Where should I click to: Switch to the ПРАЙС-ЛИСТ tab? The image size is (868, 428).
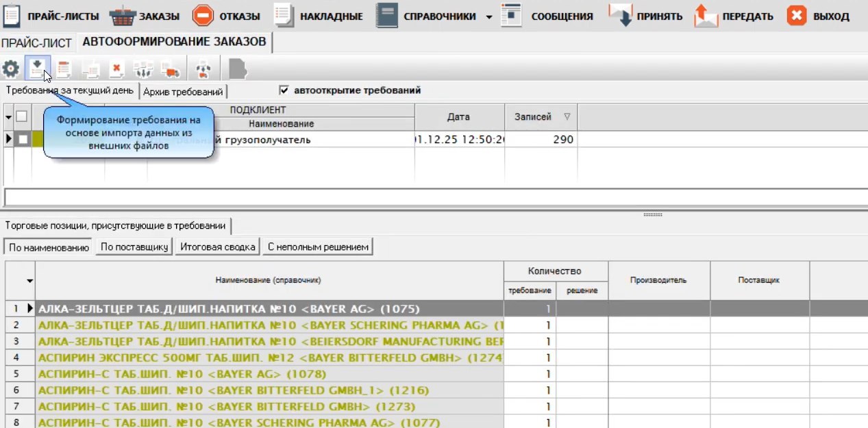(36, 42)
